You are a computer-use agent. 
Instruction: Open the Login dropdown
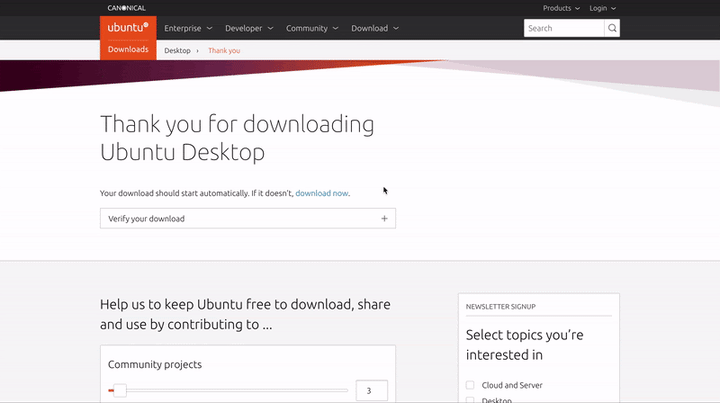tap(602, 8)
